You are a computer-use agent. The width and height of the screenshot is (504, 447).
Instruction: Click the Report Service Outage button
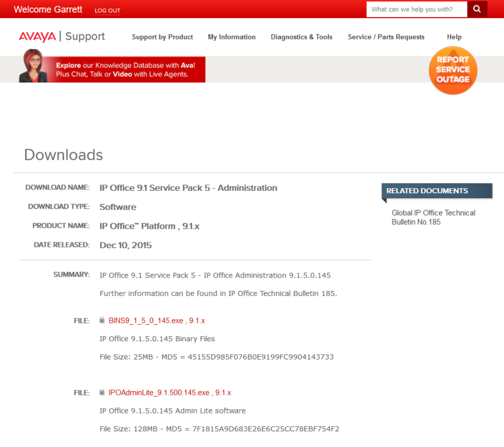tap(453, 70)
